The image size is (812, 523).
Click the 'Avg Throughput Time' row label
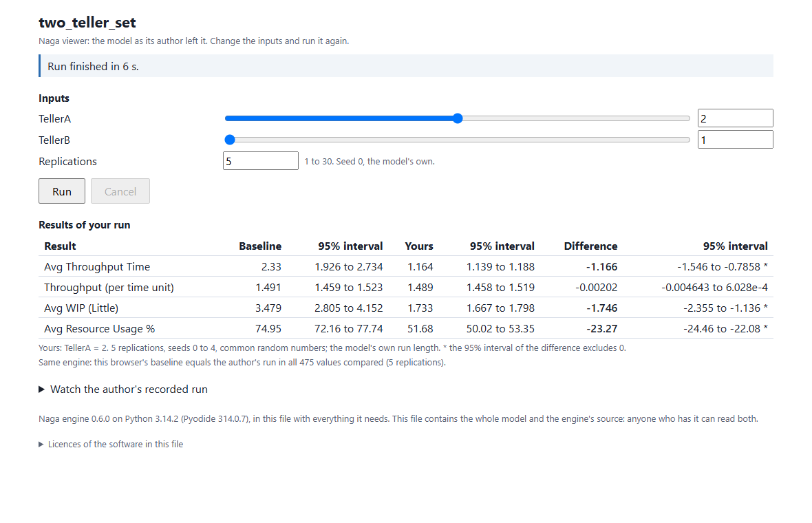tap(97, 267)
